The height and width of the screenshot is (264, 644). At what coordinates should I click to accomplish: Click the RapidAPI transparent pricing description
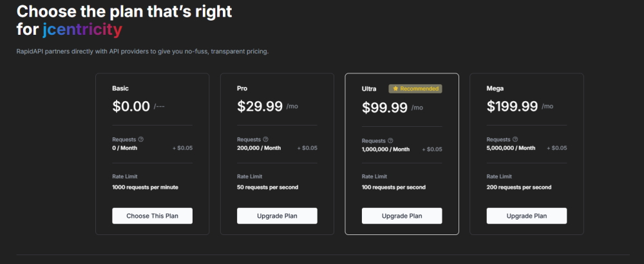click(142, 52)
